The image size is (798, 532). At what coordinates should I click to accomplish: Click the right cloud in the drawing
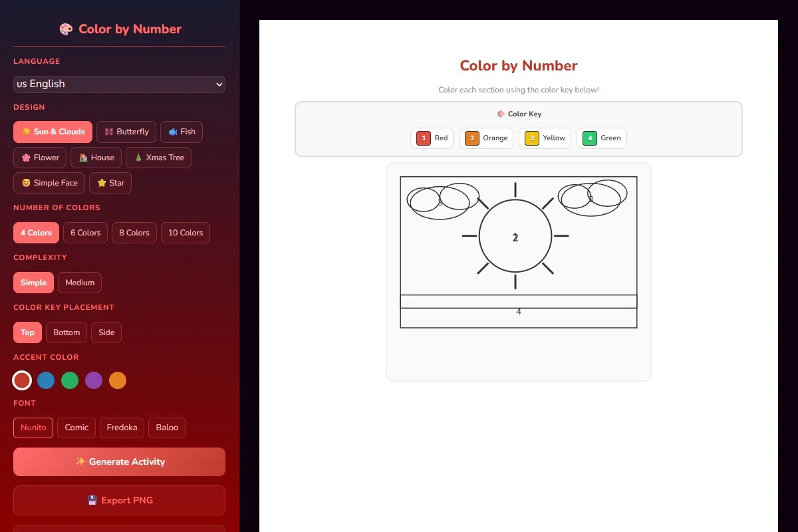point(593,198)
